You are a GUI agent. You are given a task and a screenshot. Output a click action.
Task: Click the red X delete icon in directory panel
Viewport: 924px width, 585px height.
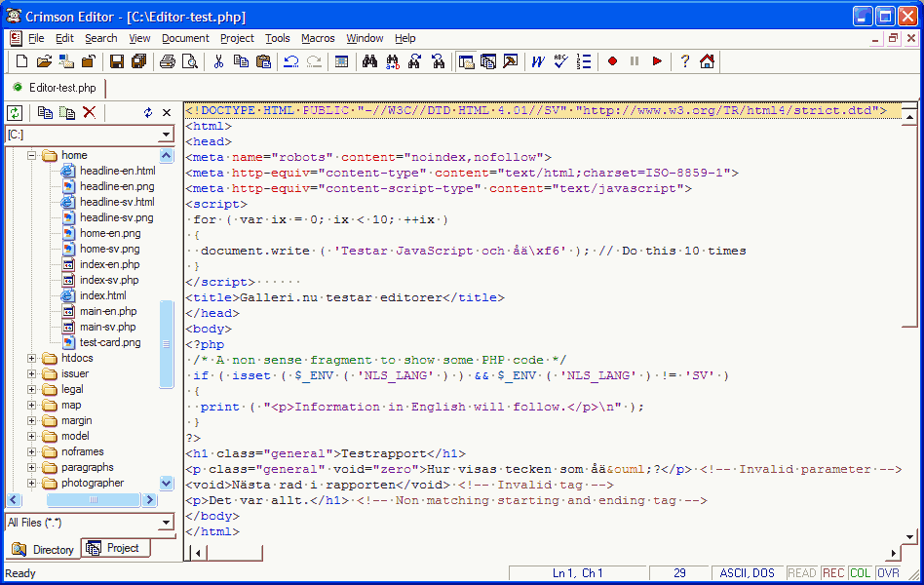pos(89,113)
